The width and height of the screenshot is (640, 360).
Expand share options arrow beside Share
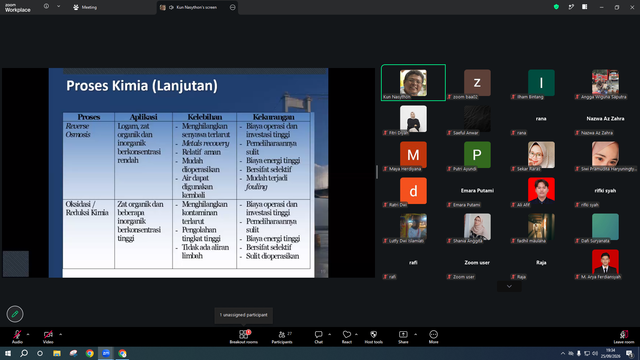coord(416,334)
